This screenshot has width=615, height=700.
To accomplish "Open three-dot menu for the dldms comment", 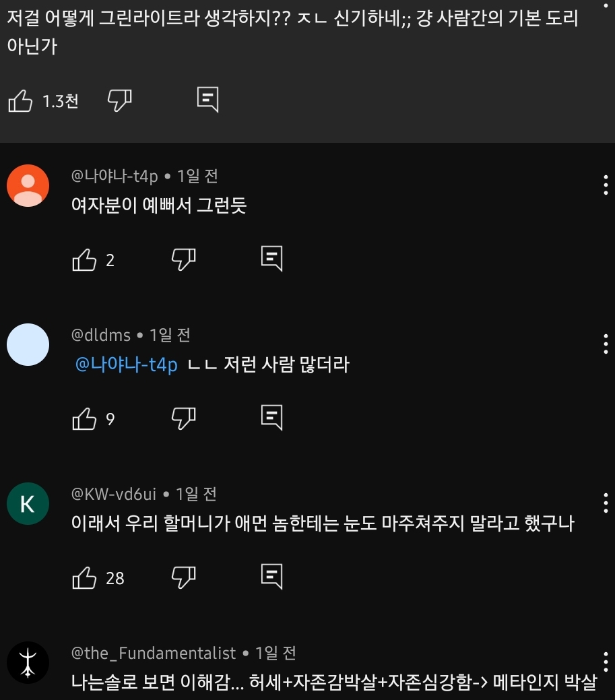I will (606, 344).
